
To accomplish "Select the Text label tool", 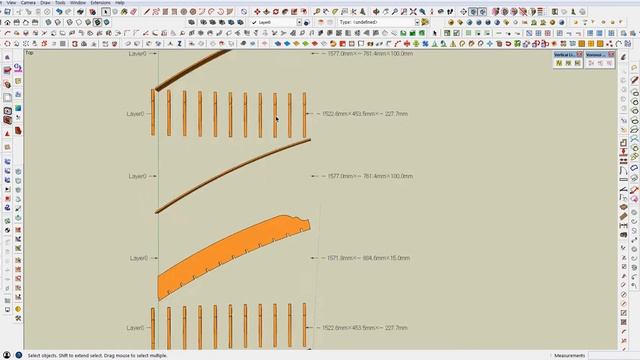I will 344,12.
